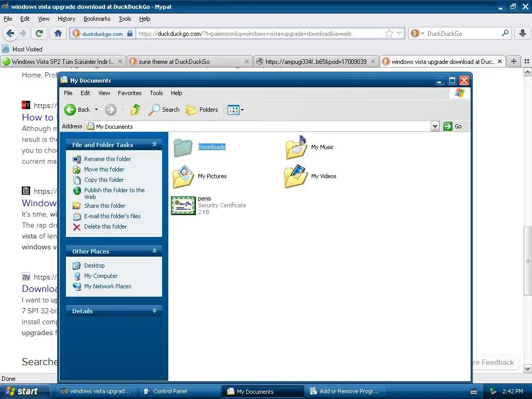This screenshot has width=532, height=399.
Task: Switch to Windows Vista SP2 tab
Action: point(63,62)
